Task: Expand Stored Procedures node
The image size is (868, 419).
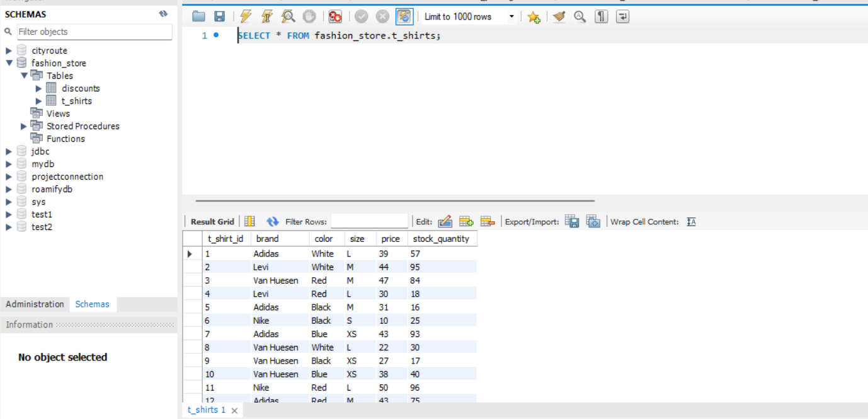Action: 24,126
